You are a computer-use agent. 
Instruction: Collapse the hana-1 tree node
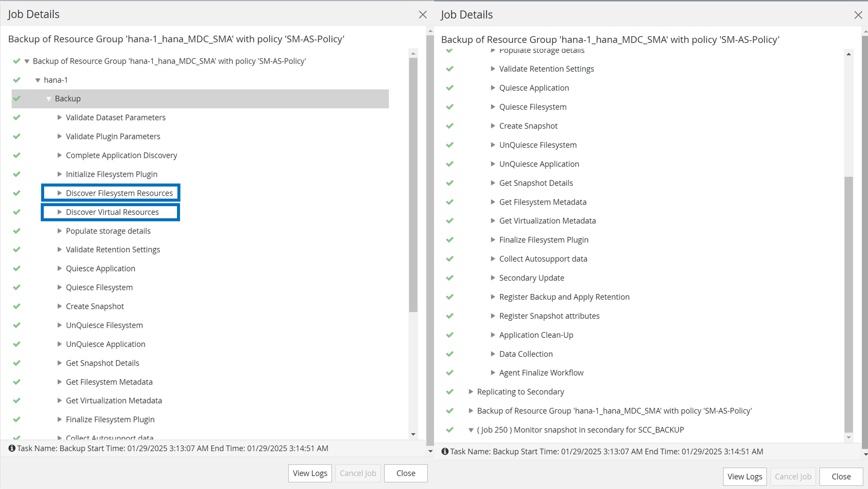point(38,80)
